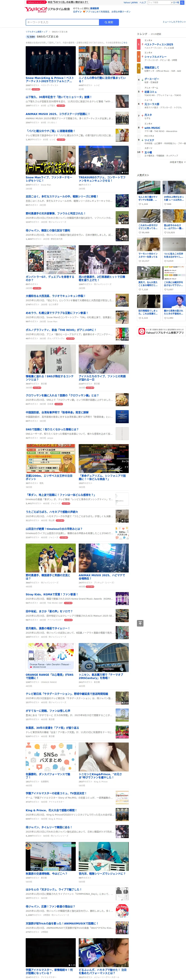Open headline 「革ダン」地上波で話題に
This screenshot has width=186, height=980.
tap(60, 495)
